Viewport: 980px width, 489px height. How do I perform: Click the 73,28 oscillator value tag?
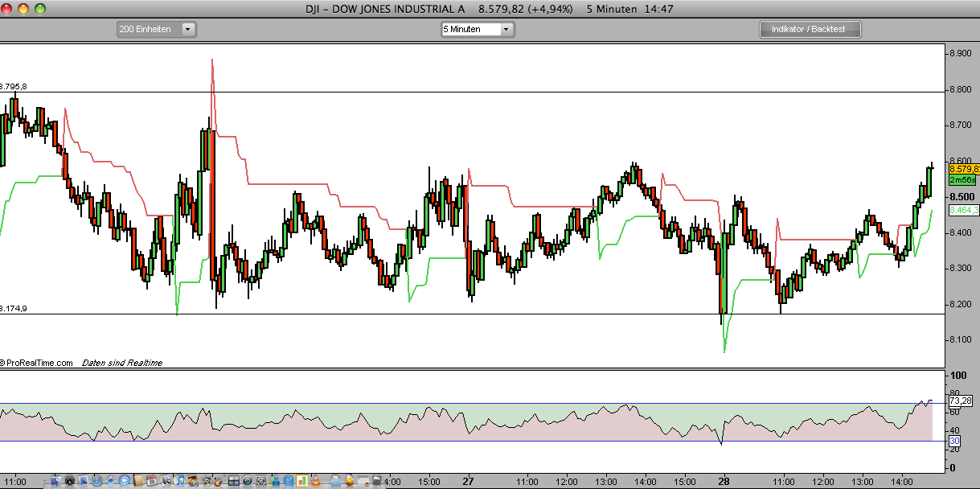[960, 401]
